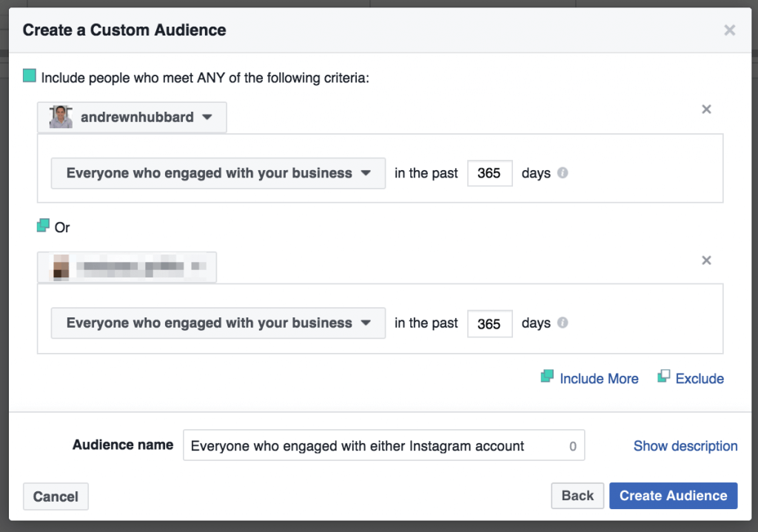Click the Include More teal squares icon
758x532 pixels.
click(547, 377)
